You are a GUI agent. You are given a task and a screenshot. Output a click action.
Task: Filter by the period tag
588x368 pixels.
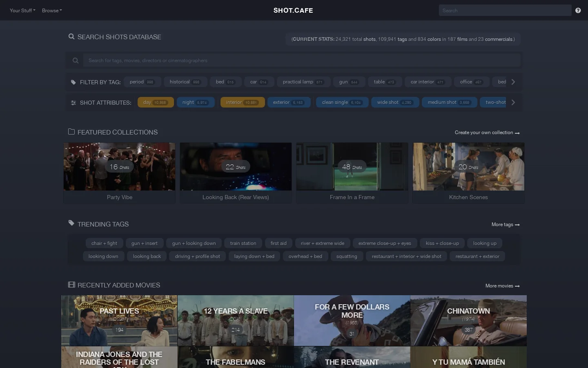coord(142,82)
